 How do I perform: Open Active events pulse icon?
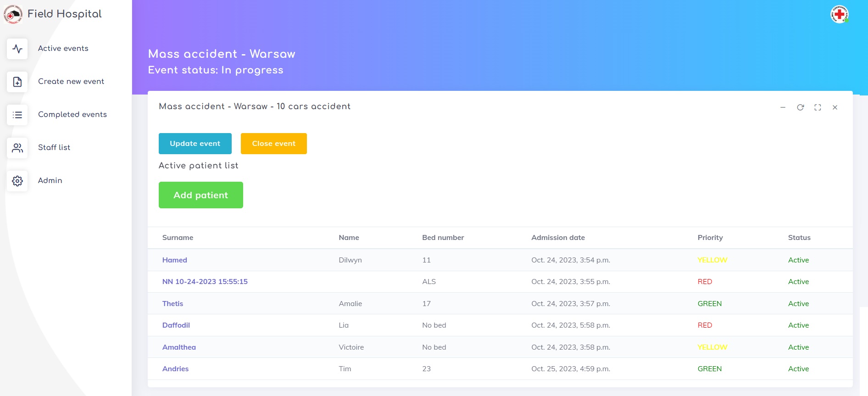17,49
